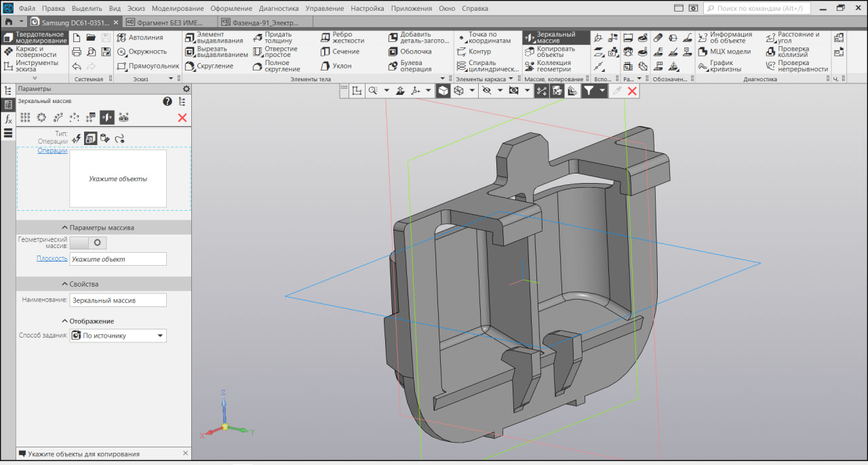Toggle the hide objects eye icon
868x465 pixels.
pos(486,90)
